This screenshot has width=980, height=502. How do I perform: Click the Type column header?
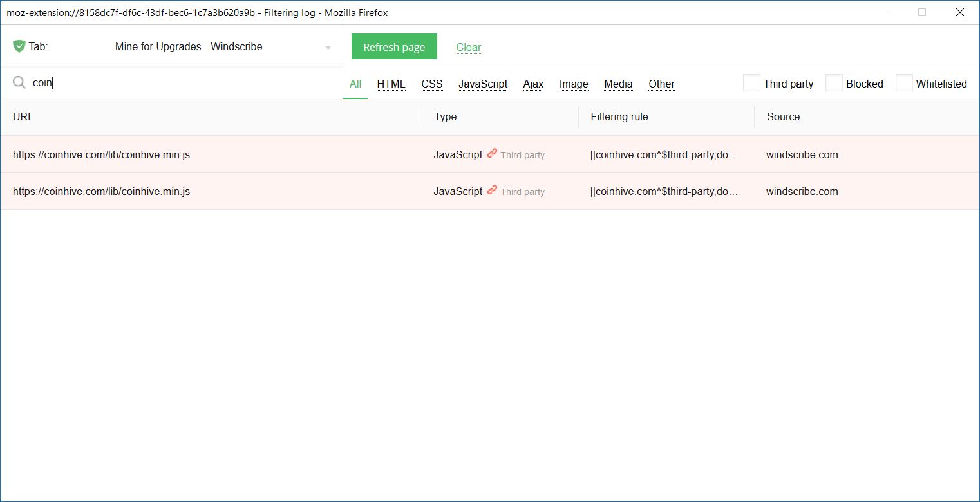click(446, 116)
